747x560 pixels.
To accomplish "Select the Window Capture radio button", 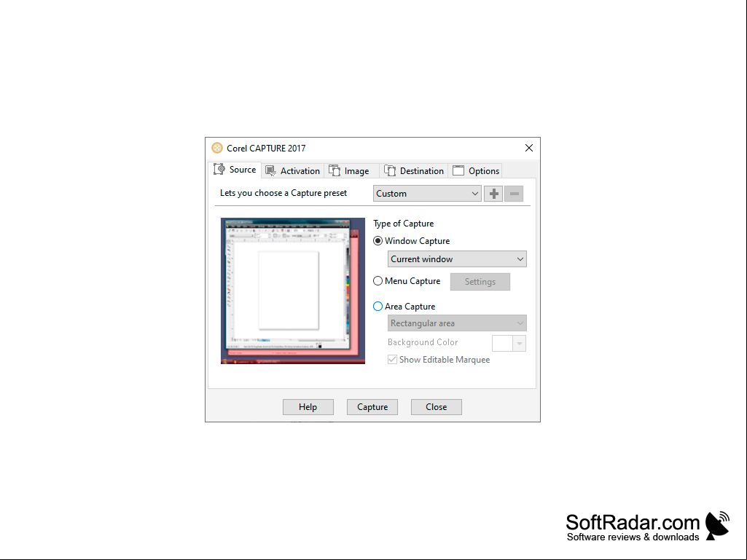I will pyautogui.click(x=378, y=241).
